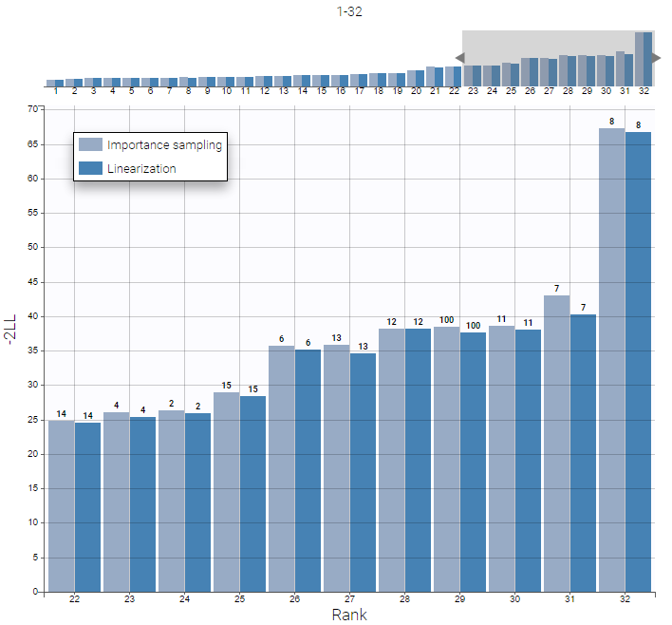Screen dimensions: 672x625
Task: Select the Importance sampling bar at rank 32
Action: (x=612, y=361)
